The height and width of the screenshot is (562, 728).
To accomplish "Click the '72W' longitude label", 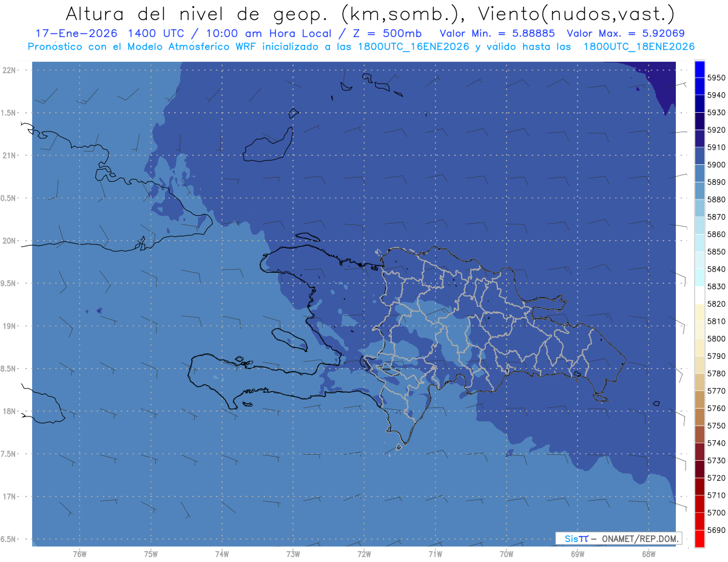I will pyautogui.click(x=364, y=554).
